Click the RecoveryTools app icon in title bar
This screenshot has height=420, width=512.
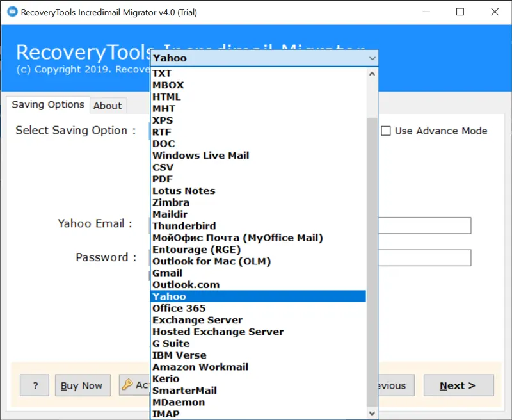pos(10,12)
